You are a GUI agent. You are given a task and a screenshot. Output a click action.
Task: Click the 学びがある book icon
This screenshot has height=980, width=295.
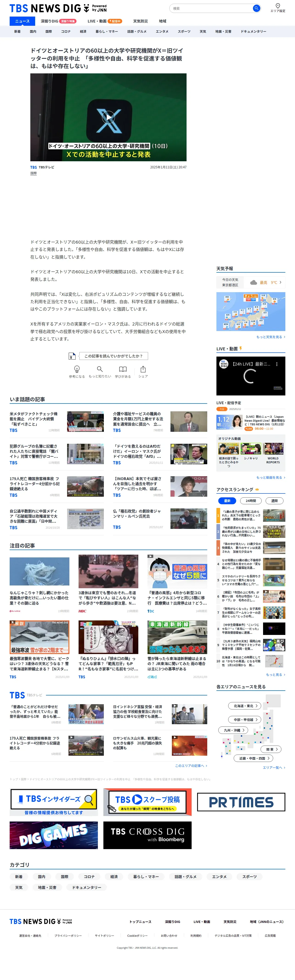[x=123, y=369]
